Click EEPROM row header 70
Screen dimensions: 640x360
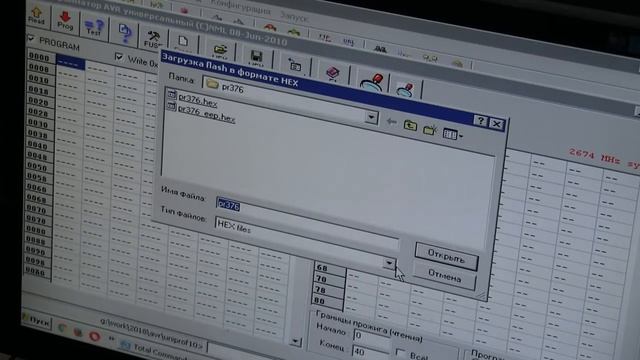(329, 279)
